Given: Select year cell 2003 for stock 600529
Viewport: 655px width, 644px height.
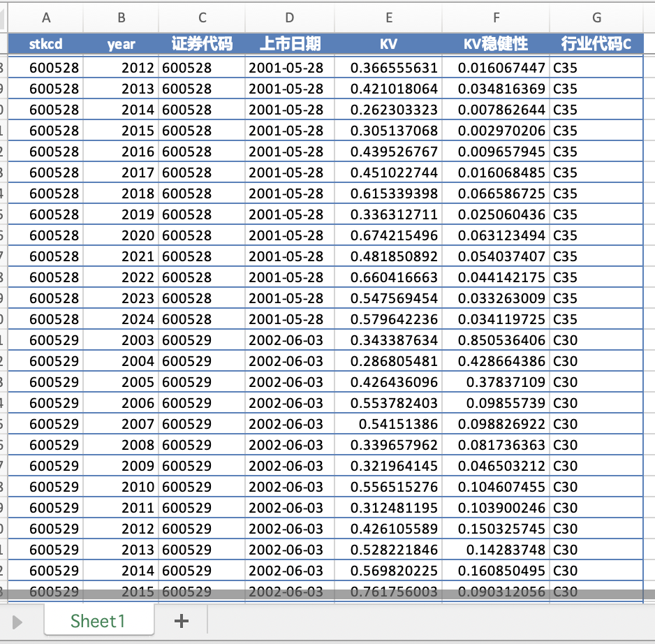Looking at the screenshot, I should 121,339.
